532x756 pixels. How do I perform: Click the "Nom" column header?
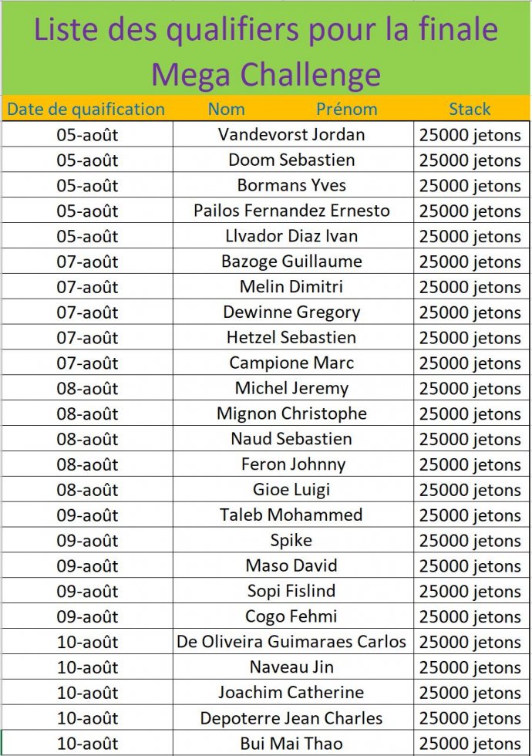point(227,109)
